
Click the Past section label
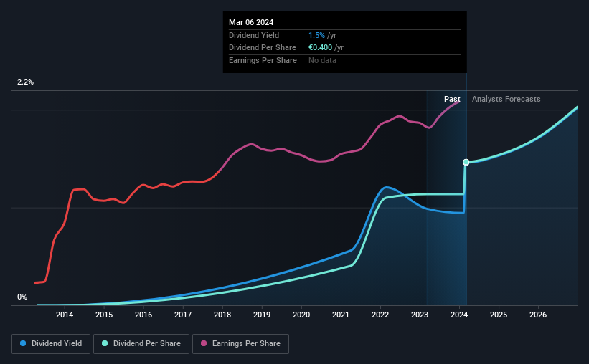click(452, 99)
